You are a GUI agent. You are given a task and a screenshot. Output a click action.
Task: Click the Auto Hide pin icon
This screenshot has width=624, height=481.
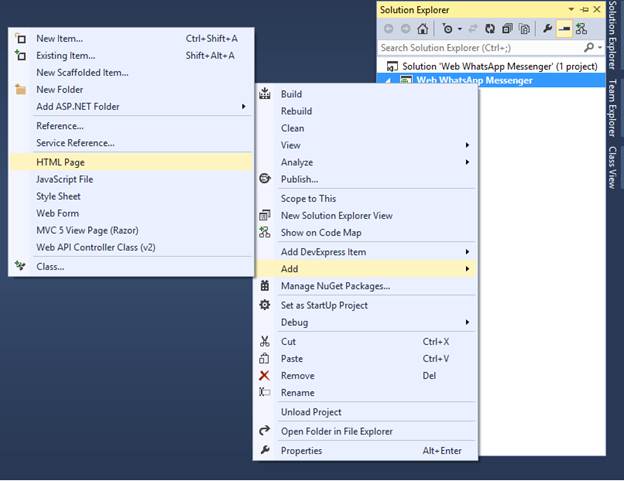click(x=584, y=9)
